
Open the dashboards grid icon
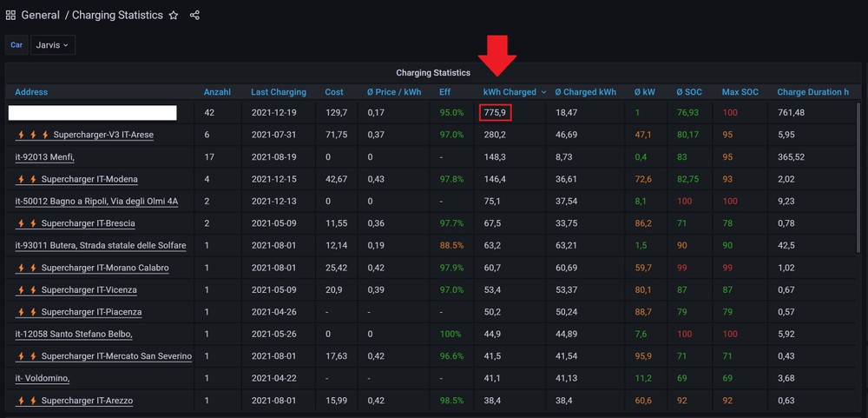(x=10, y=15)
